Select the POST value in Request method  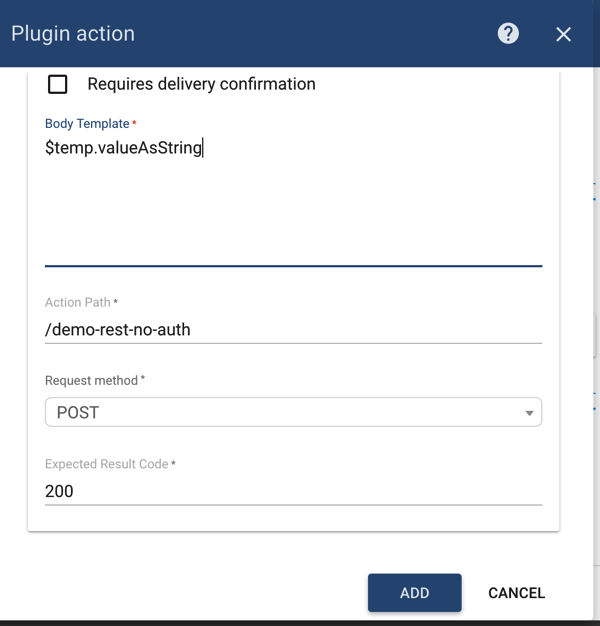(x=78, y=412)
